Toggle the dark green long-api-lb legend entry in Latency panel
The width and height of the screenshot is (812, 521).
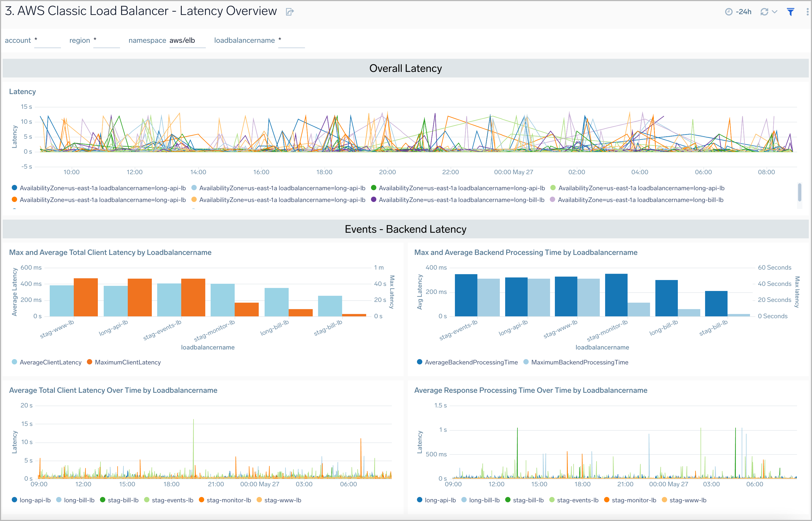point(458,188)
